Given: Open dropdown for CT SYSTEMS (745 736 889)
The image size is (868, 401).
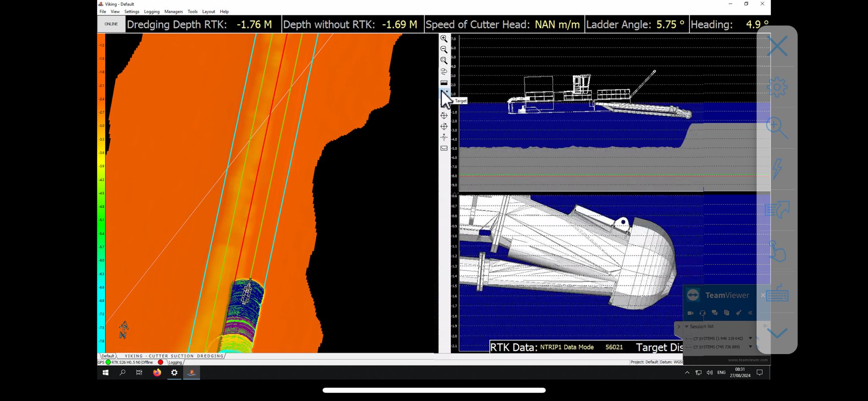Looking at the screenshot, I should pyautogui.click(x=750, y=347).
